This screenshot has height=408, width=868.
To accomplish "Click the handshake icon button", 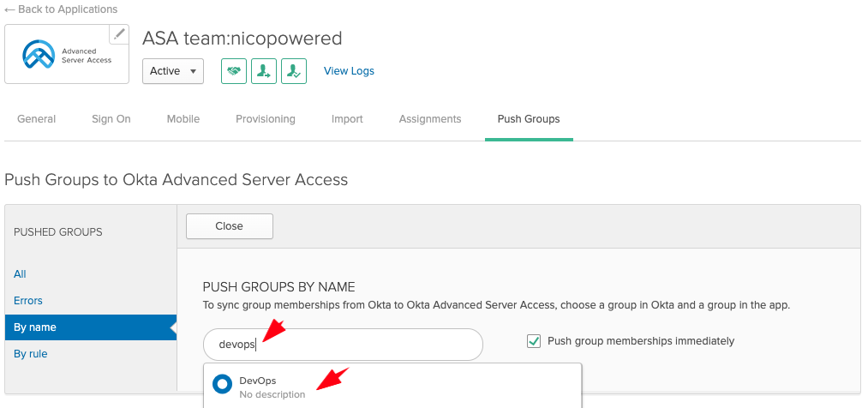I will tap(234, 71).
